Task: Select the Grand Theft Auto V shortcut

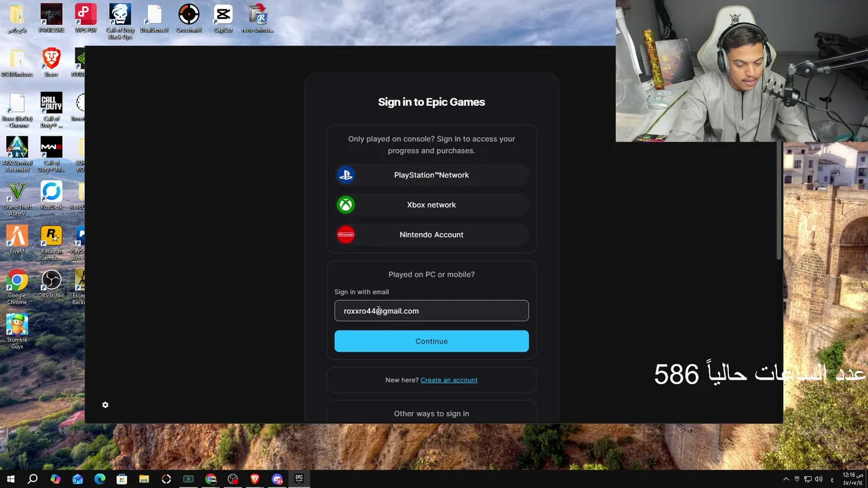Action: coord(17,199)
